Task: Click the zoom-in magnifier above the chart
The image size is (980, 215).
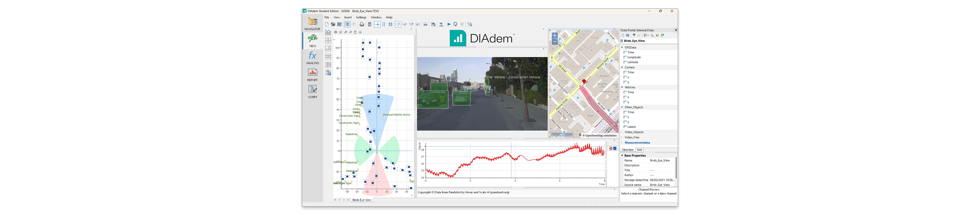Action: (346, 32)
